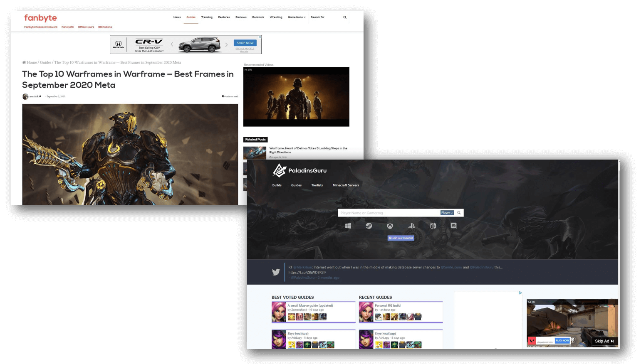Screen dimensions: 641x364
Task: Click the home icon in fanbyte breadcrumb
Action: click(24, 62)
